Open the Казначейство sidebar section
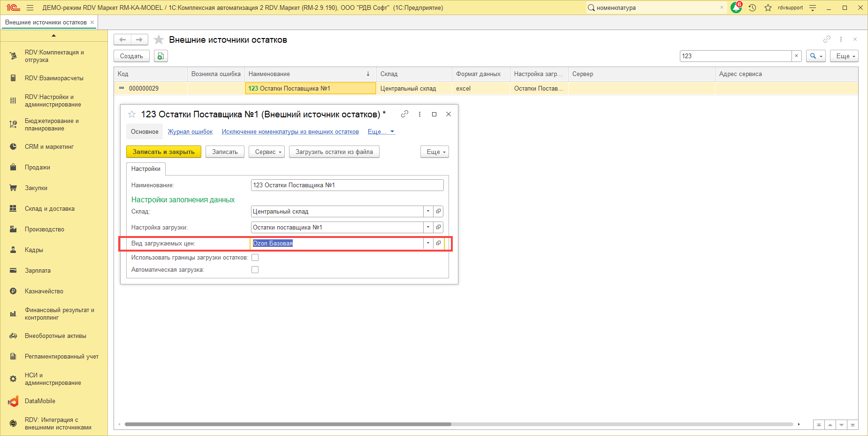Viewport: 868px width, 436px height. tap(44, 291)
